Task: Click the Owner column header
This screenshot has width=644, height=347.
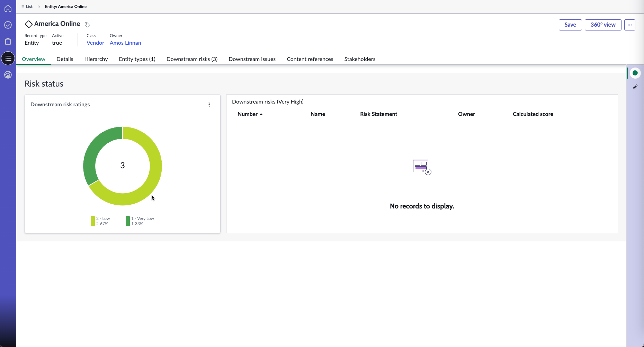Action: tap(466, 114)
